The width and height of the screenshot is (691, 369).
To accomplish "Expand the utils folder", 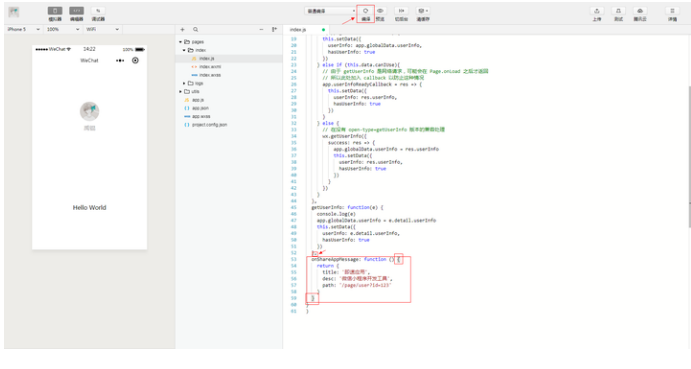I will [181, 92].
